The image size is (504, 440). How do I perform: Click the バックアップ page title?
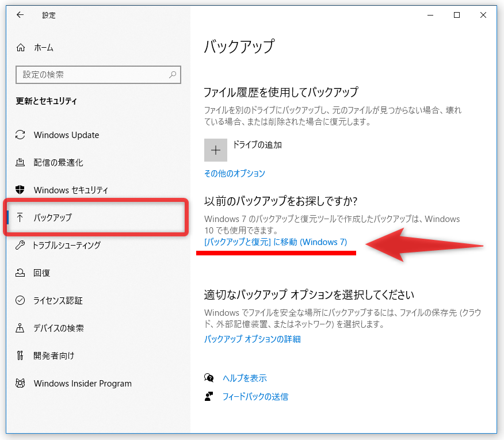tap(239, 47)
